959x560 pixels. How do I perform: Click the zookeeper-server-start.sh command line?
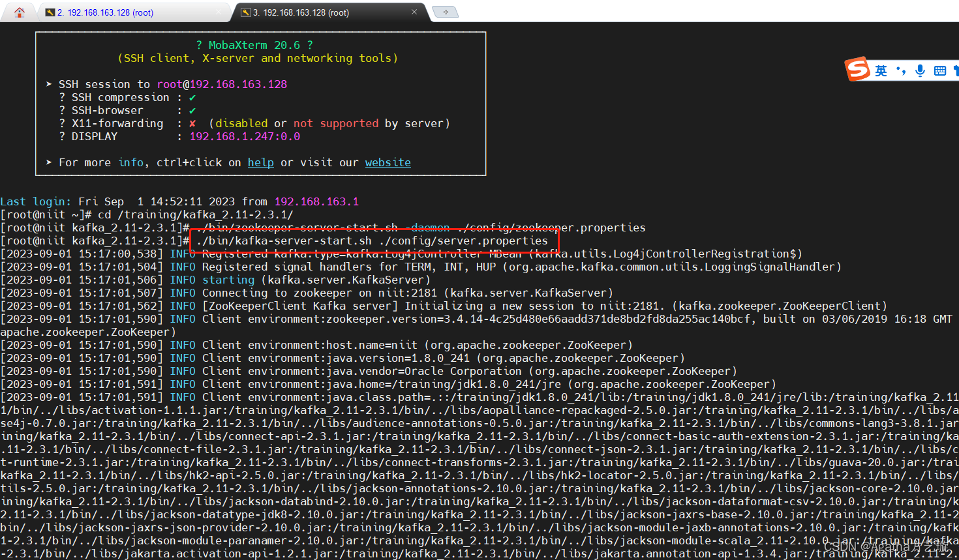pyautogui.click(x=421, y=228)
